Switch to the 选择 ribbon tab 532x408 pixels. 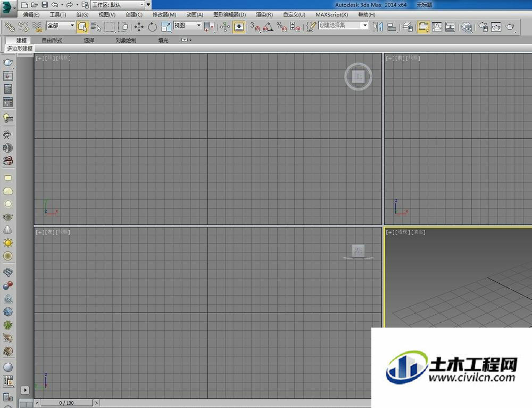coord(89,40)
